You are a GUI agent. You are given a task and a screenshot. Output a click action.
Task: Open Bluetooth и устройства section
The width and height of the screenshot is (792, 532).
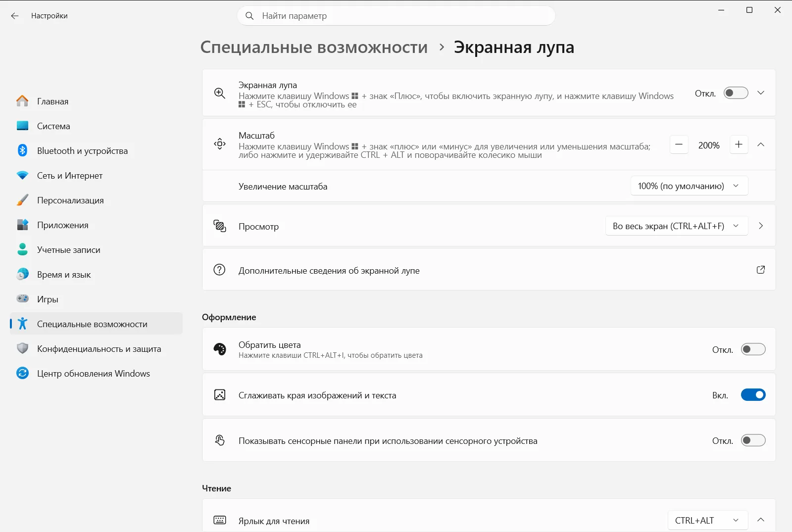click(96, 150)
